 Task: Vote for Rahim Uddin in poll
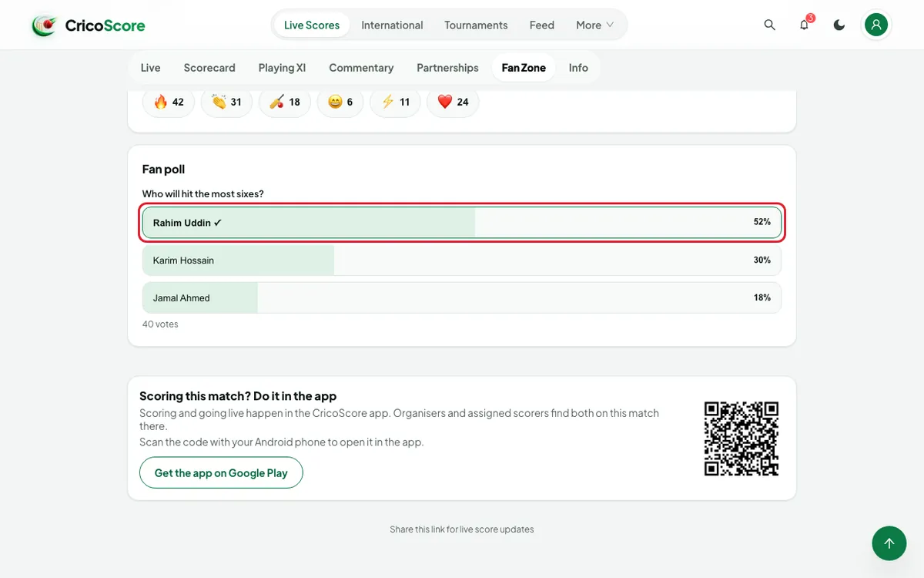462,222
